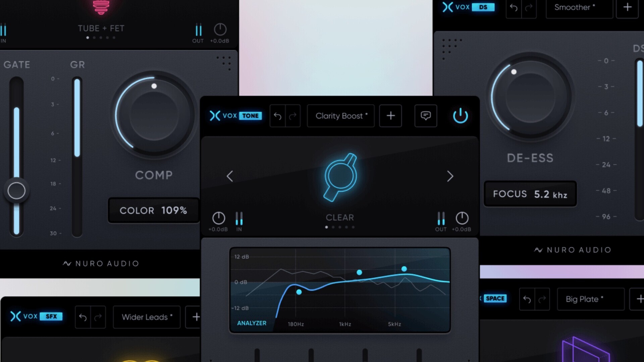Viewport: 644px width, 362px height.
Task: Click plus button next to Wider Leads
Action: (x=195, y=317)
